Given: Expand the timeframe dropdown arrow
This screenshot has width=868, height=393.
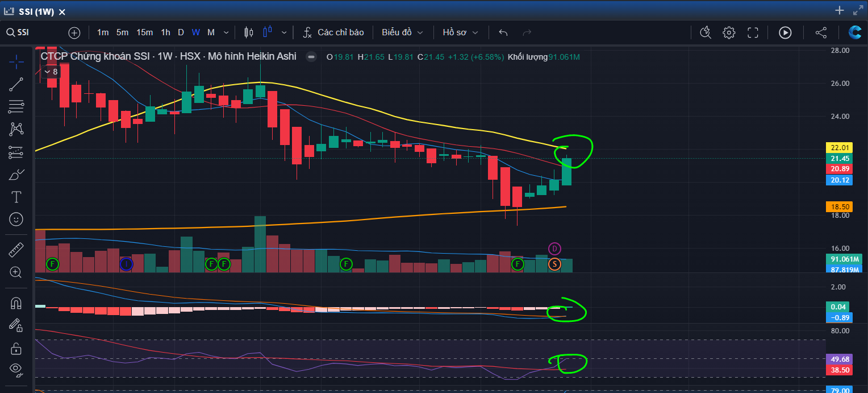Looking at the screenshot, I should click(x=226, y=32).
